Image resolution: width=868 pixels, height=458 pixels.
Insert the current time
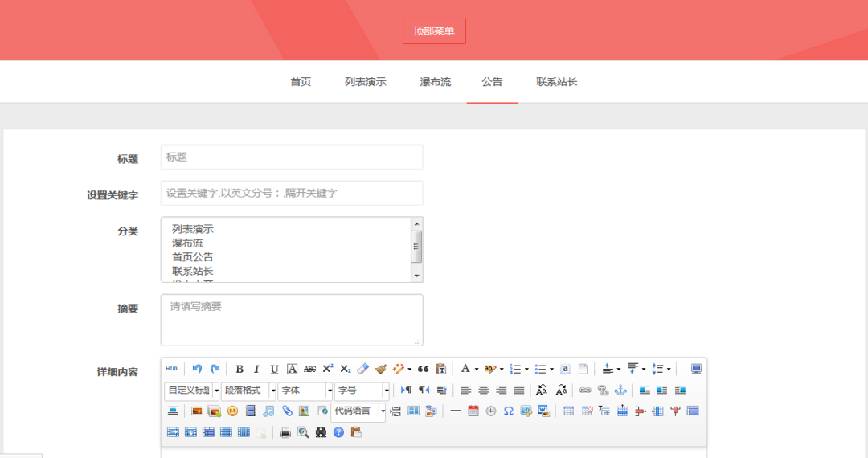(491, 411)
